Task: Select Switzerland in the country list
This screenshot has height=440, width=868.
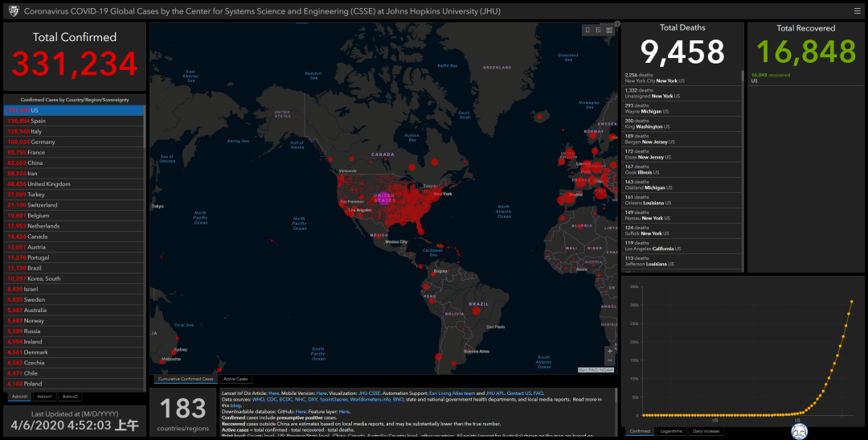Action: pos(74,205)
